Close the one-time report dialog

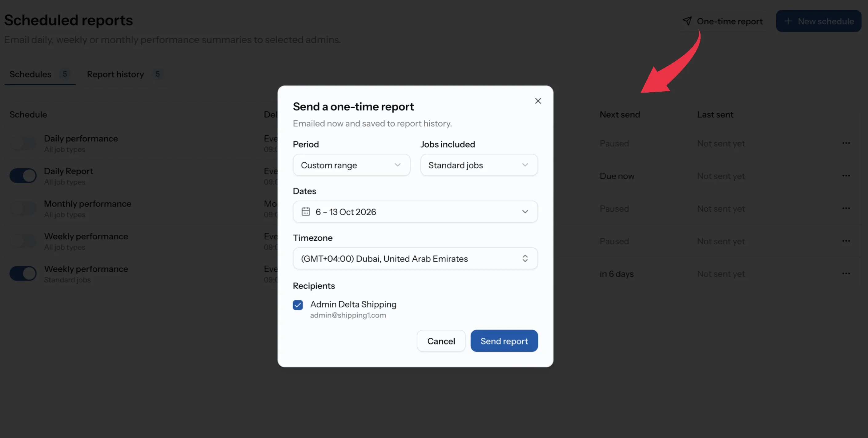point(538,101)
